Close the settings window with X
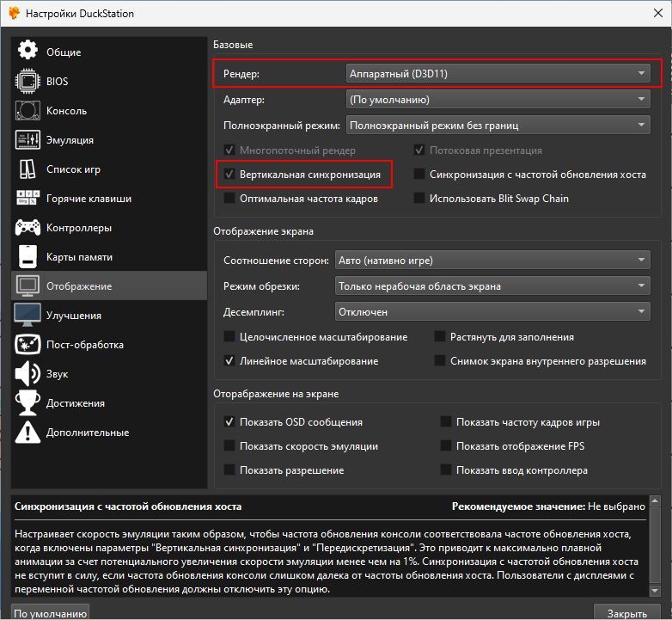The height and width of the screenshot is (620, 672). click(658, 13)
